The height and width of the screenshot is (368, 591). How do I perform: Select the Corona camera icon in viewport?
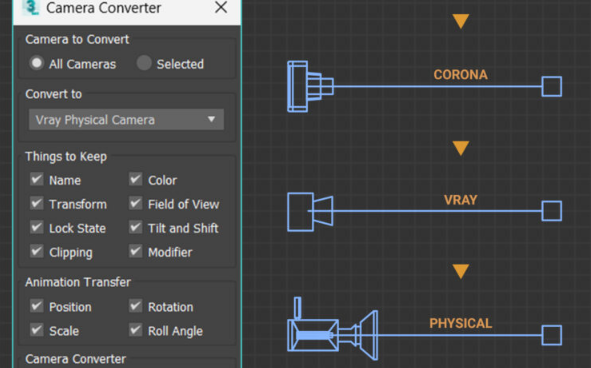pyautogui.click(x=310, y=86)
